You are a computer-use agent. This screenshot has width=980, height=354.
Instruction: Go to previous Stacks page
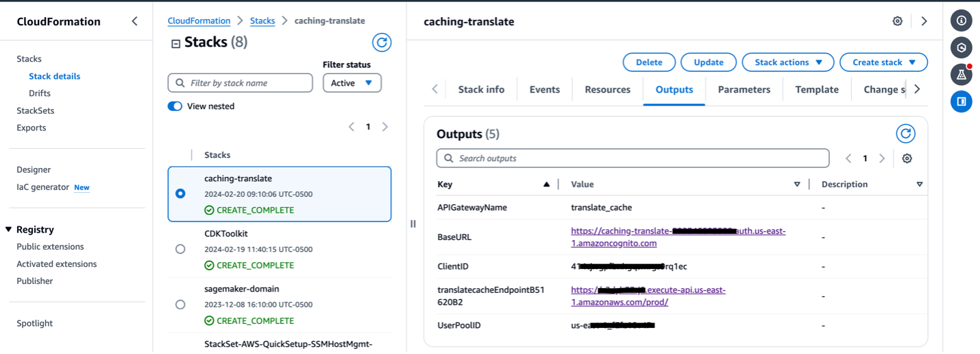352,127
